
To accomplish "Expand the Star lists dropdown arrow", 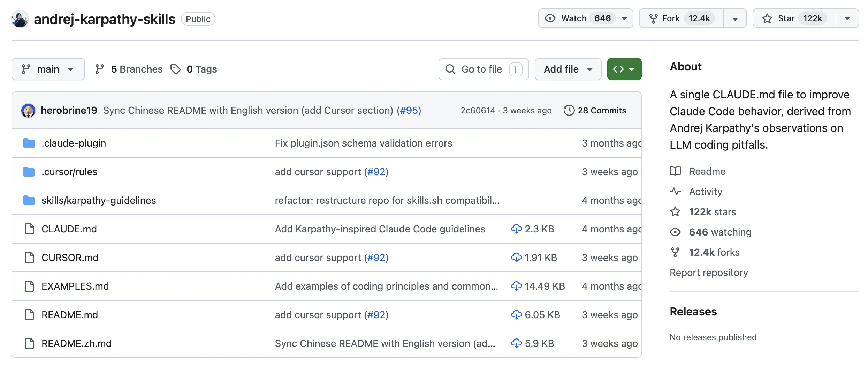I will pyautogui.click(x=847, y=18).
